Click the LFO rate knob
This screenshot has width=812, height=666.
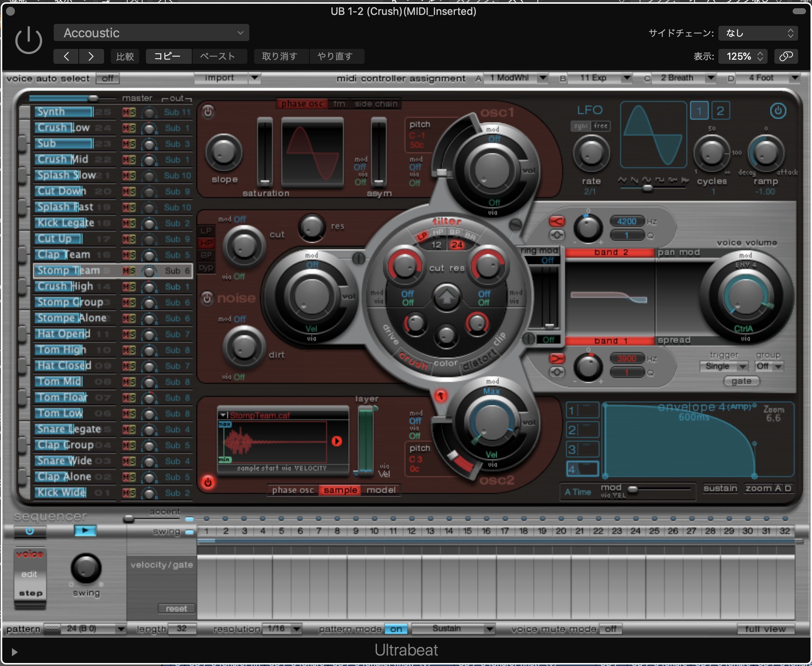(591, 153)
